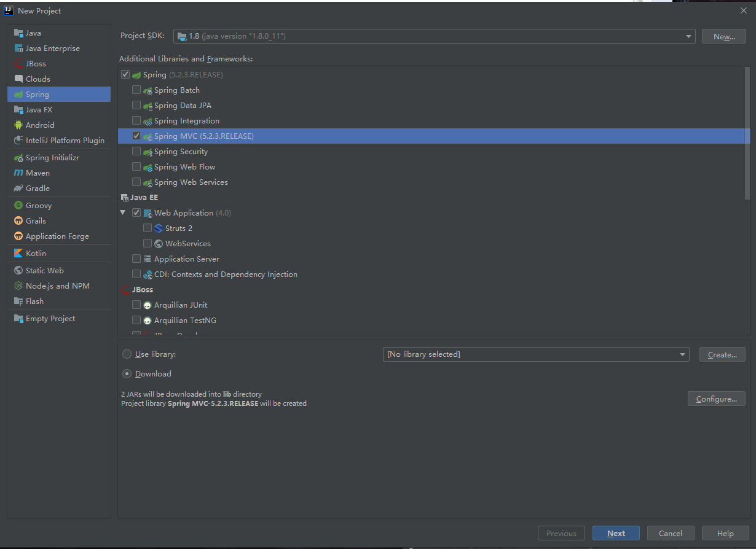Image resolution: width=756 pixels, height=549 pixels.
Task: Click the IntelliJ Platform Plugin icon
Action: (x=18, y=141)
